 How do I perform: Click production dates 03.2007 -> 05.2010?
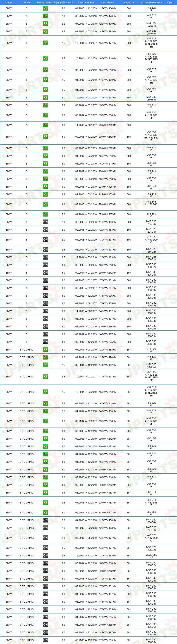click(86, 538)
